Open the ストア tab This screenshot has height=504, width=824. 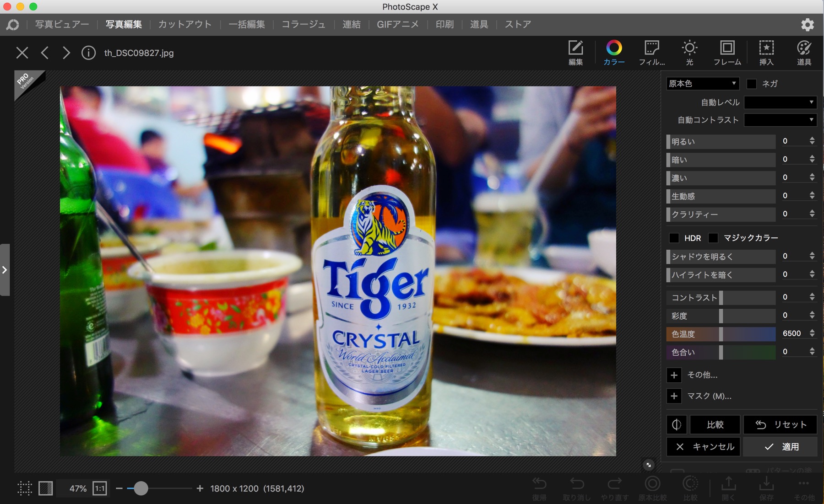coord(518,24)
